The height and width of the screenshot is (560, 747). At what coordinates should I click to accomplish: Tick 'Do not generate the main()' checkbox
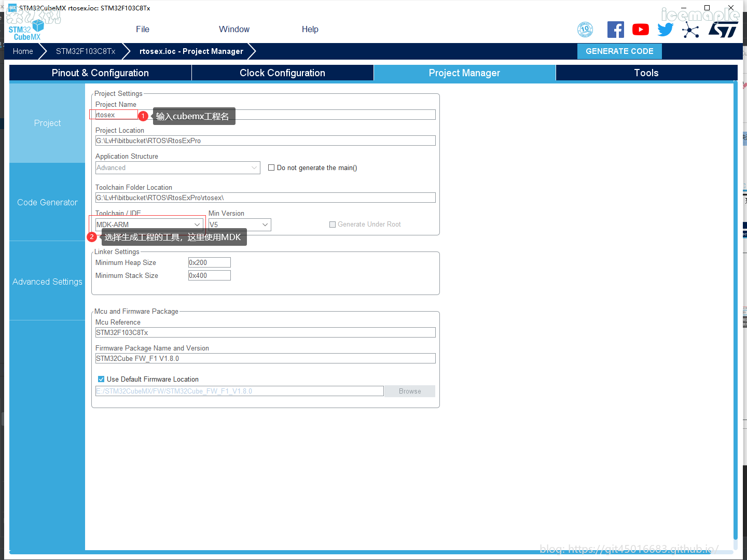click(x=271, y=167)
